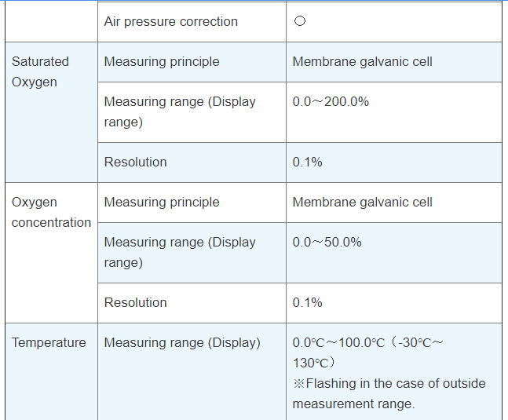
Task: Select the 'Saturated Oxygen' row header
Action: pos(40,71)
